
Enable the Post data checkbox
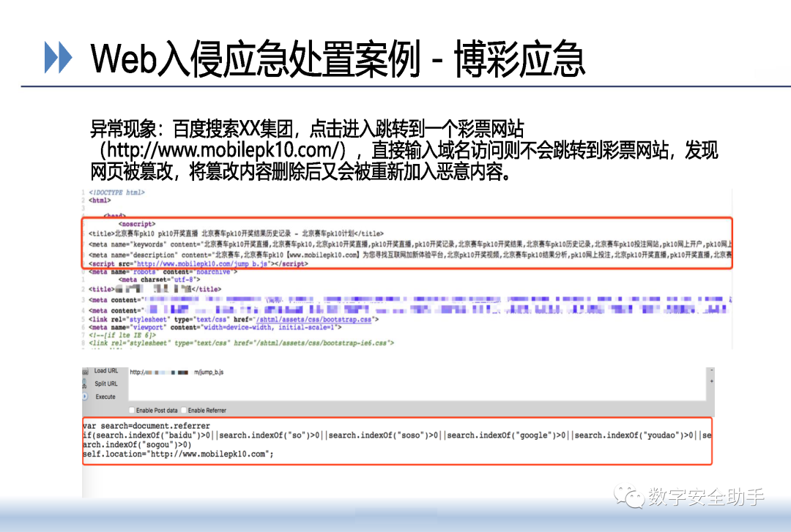coord(132,410)
